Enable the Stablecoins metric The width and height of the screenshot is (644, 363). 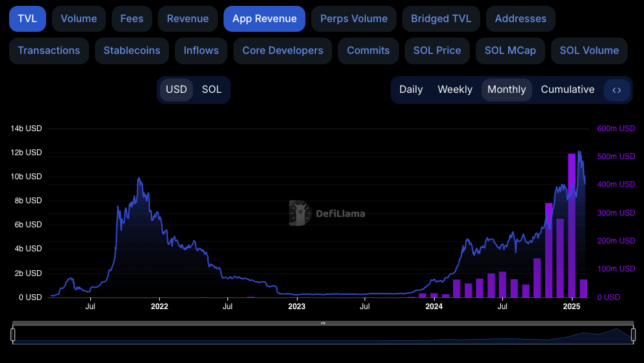point(132,51)
